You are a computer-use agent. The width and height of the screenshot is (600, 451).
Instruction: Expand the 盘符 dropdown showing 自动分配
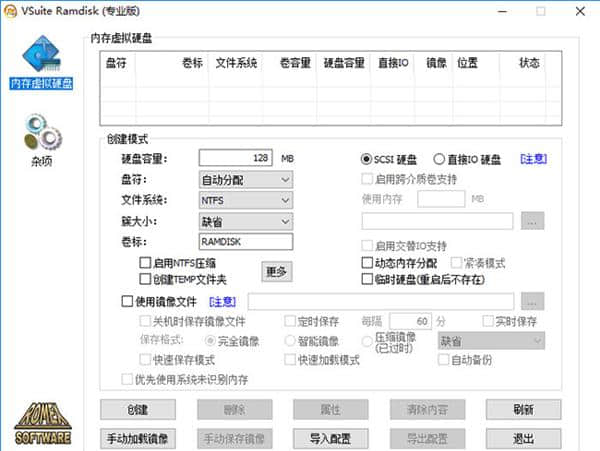click(x=245, y=179)
